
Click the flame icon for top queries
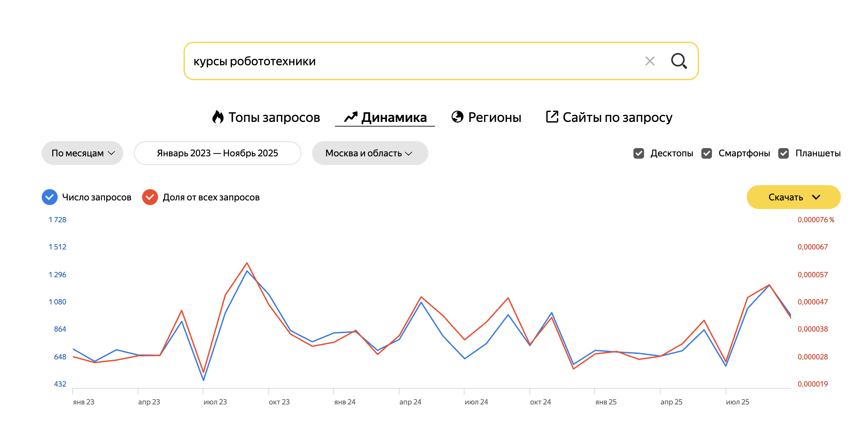click(218, 117)
